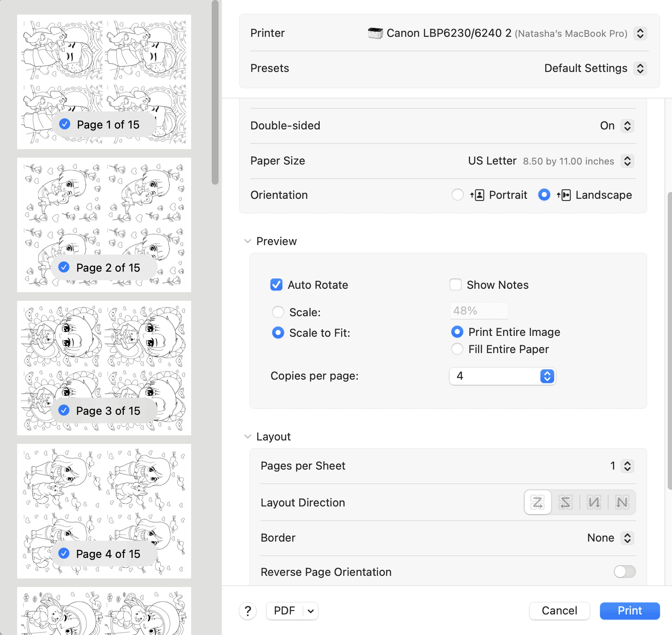Open the PDF menu arrow
The height and width of the screenshot is (635, 672).
coord(311,611)
